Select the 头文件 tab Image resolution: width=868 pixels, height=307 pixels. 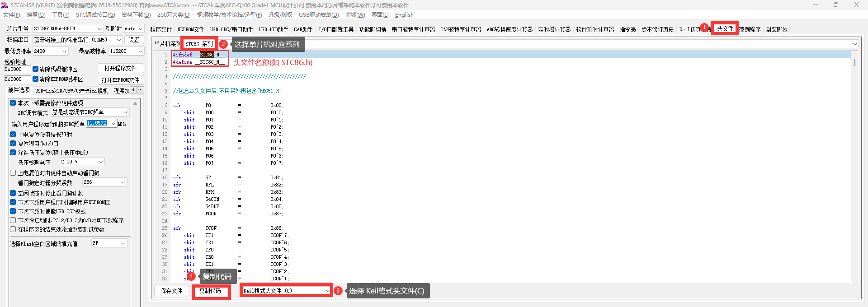click(x=725, y=28)
